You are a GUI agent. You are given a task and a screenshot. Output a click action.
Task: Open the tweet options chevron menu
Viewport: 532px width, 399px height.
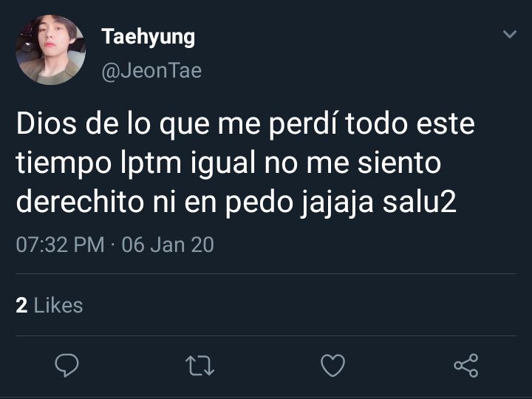click(510, 34)
